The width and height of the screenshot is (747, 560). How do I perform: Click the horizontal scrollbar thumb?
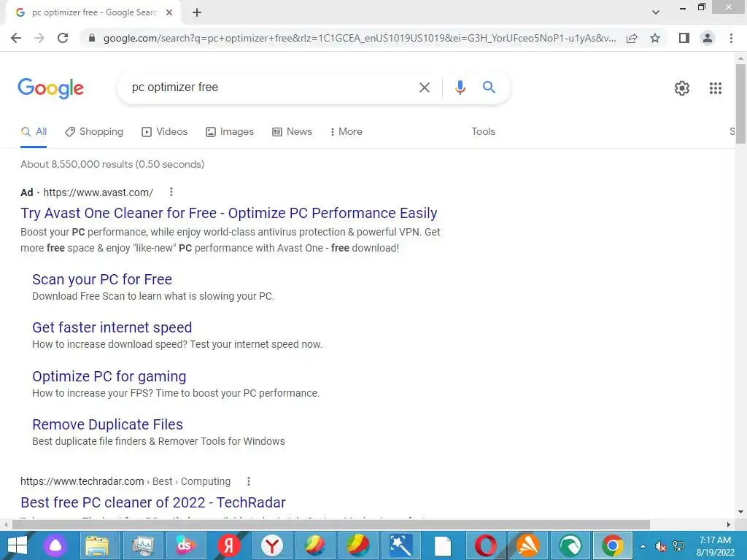[x=330, y=524]
